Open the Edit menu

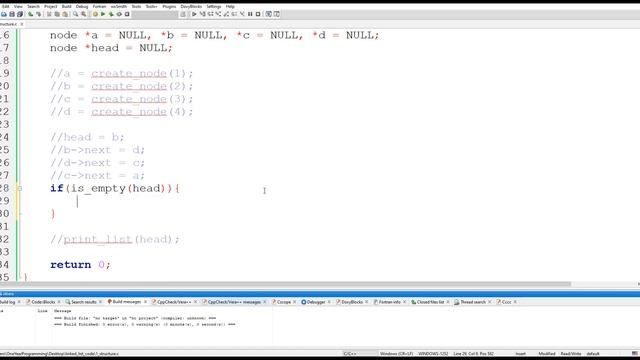6,7
